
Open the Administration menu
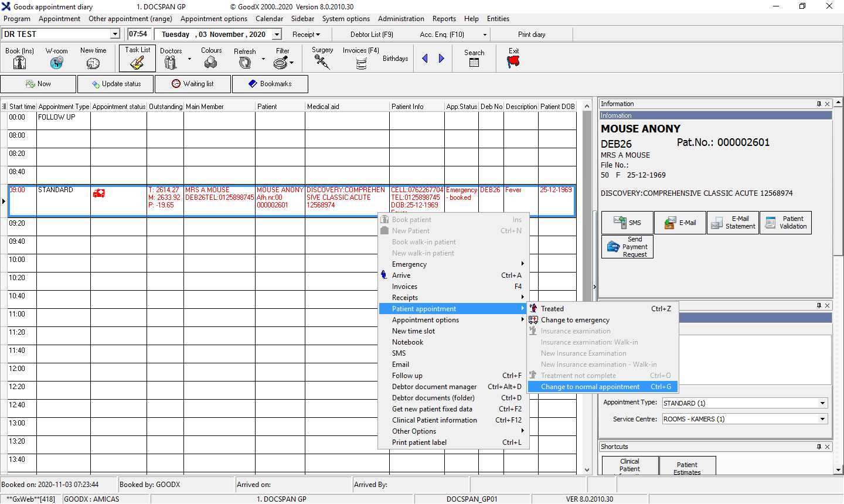401,19
